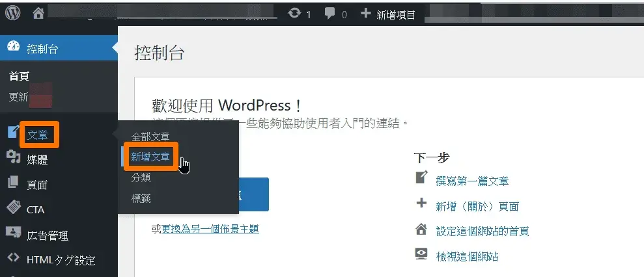
Task: Open the updates icon showing 1
Action: pos(294,14)
